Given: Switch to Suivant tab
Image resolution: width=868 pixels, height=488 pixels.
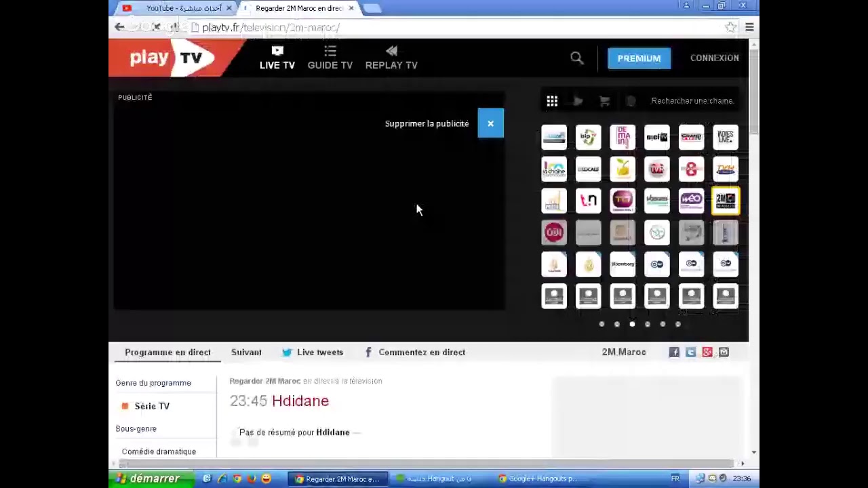Looking at the screenshot, I should pyautogui.click(x=246, y=352).
